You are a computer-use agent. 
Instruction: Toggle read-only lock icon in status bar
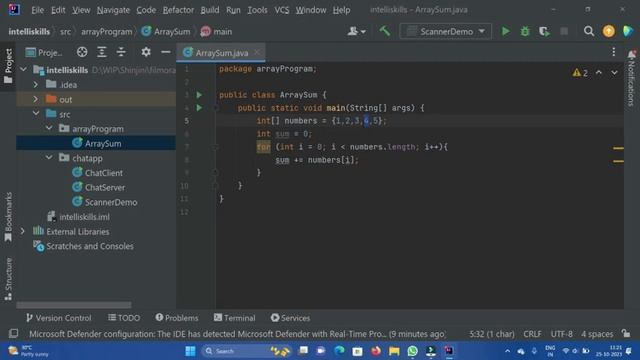[x=626, y=333]
